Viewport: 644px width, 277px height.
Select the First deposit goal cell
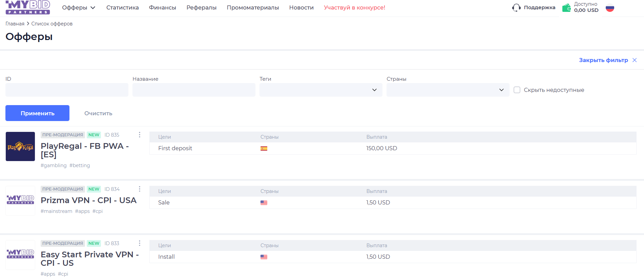175,148
